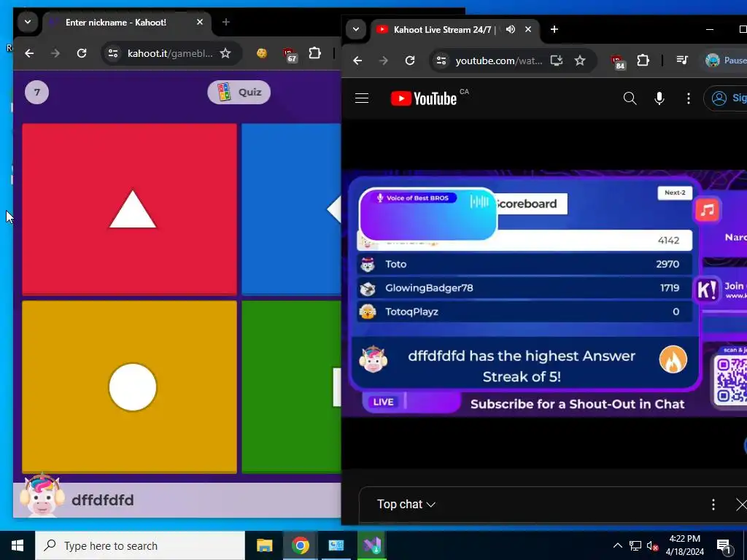Open tab search dropdown in Kahoot window
747x560 pixels.
click(x=28, y=22)
